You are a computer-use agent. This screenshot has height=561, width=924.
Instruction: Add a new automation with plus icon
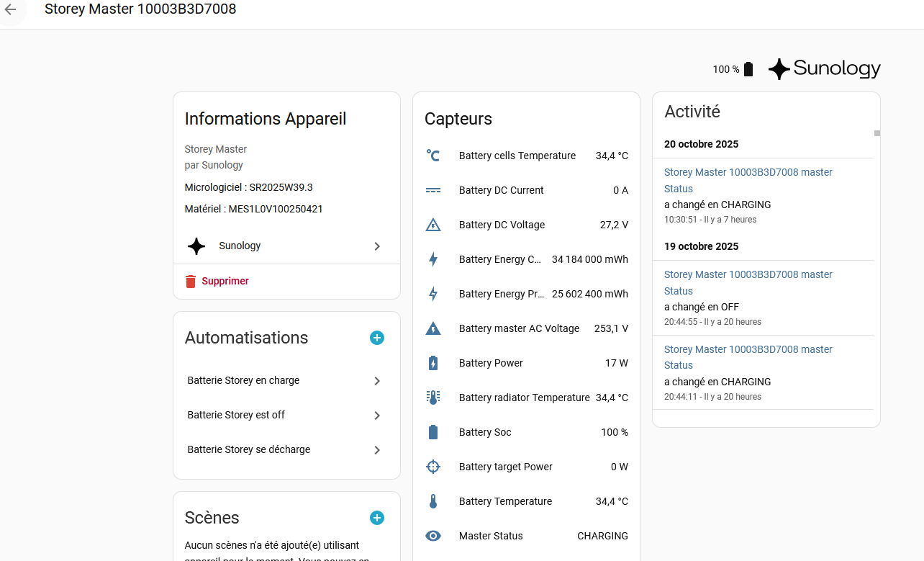(x=376, y=338)
